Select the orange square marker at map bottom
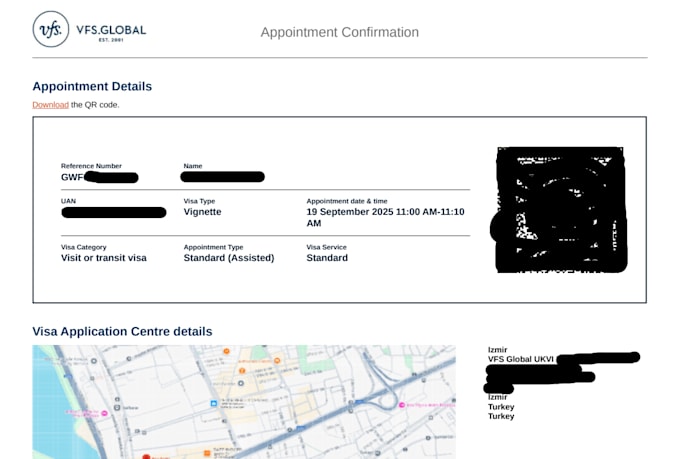This screenshot has height=459, width=680. coord(207,453)
